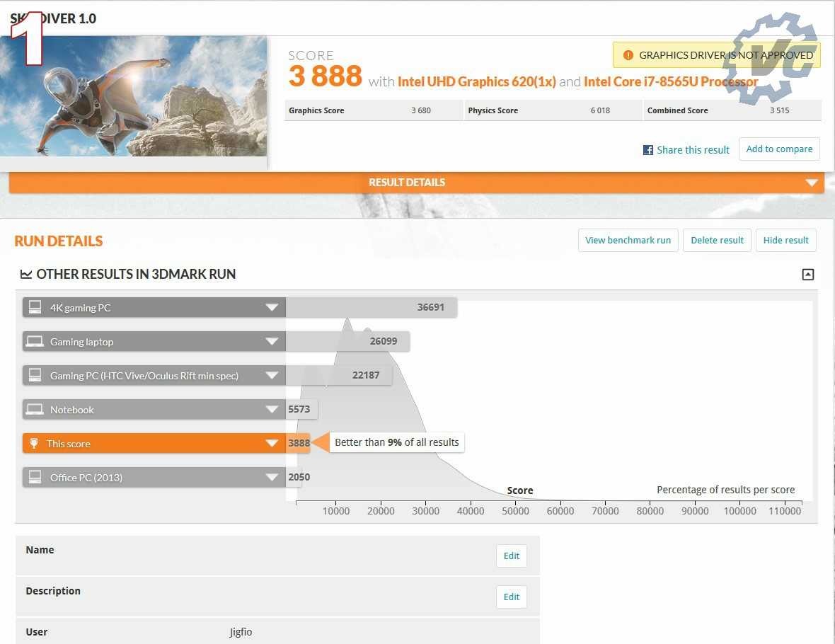Click the main score 3 888
Viewport: 835px width, 644px height.
click(x=325, y=76)
